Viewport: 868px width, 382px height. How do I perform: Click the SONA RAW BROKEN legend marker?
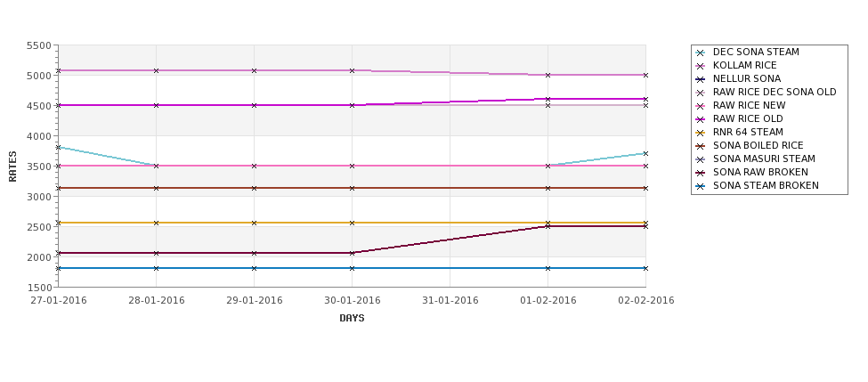tap(701, 173)
